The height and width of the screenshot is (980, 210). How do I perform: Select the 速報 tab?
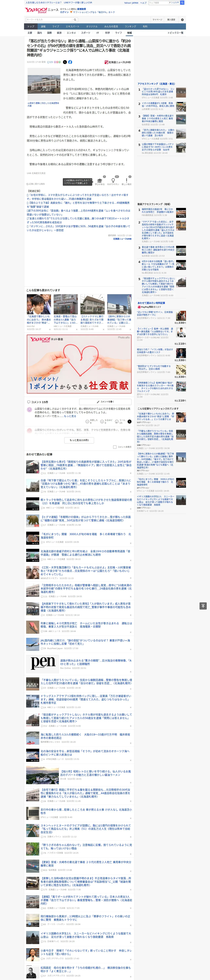point(43,27)
